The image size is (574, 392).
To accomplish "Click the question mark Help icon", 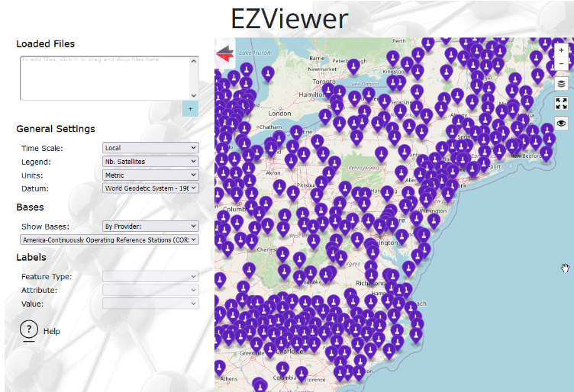I will point(29,330).
